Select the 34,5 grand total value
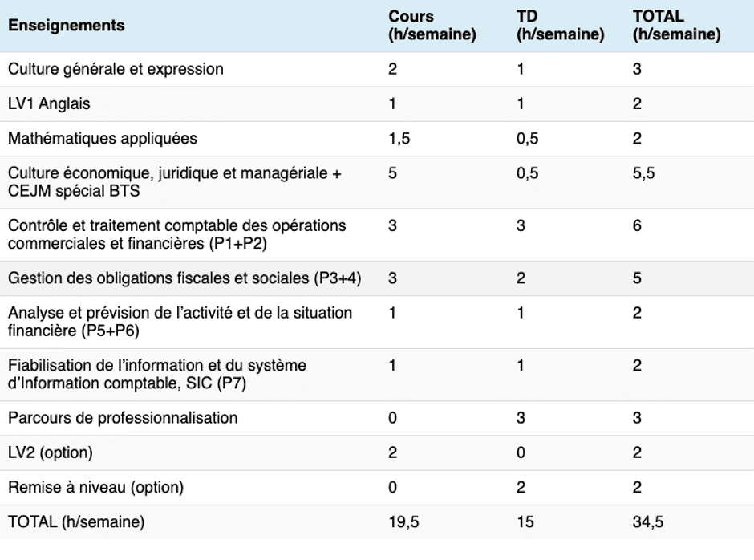 click(647, 522)
